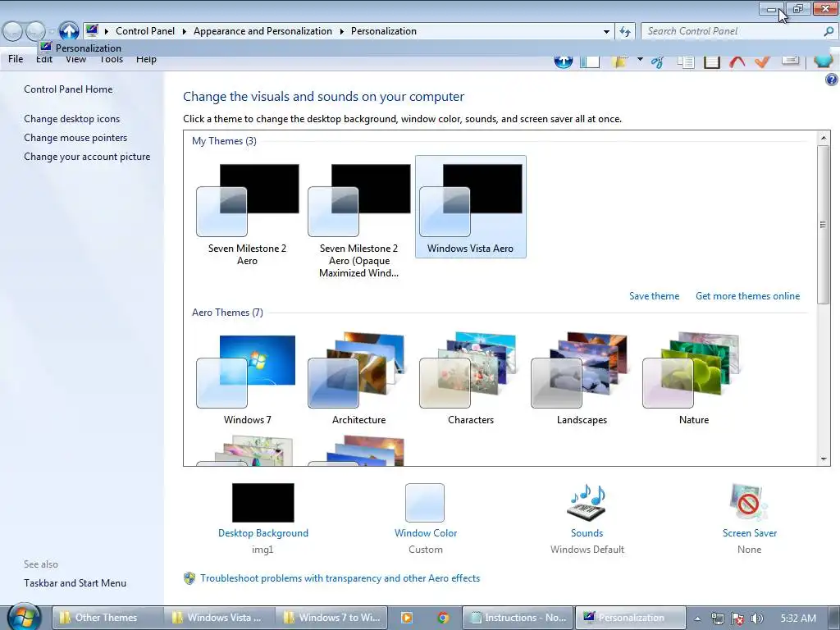Click the blue Up arrow beside the address bar
This screenshot has width=840, height=630.
(69, 31)
